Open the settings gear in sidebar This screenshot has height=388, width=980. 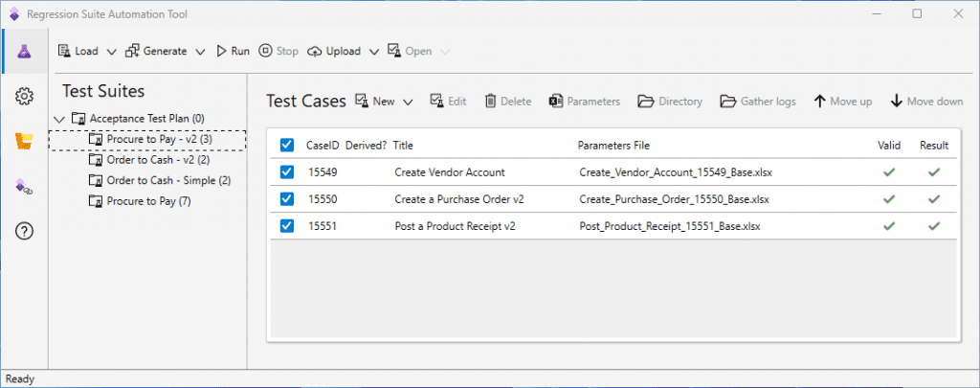click(x=24, y=97)
